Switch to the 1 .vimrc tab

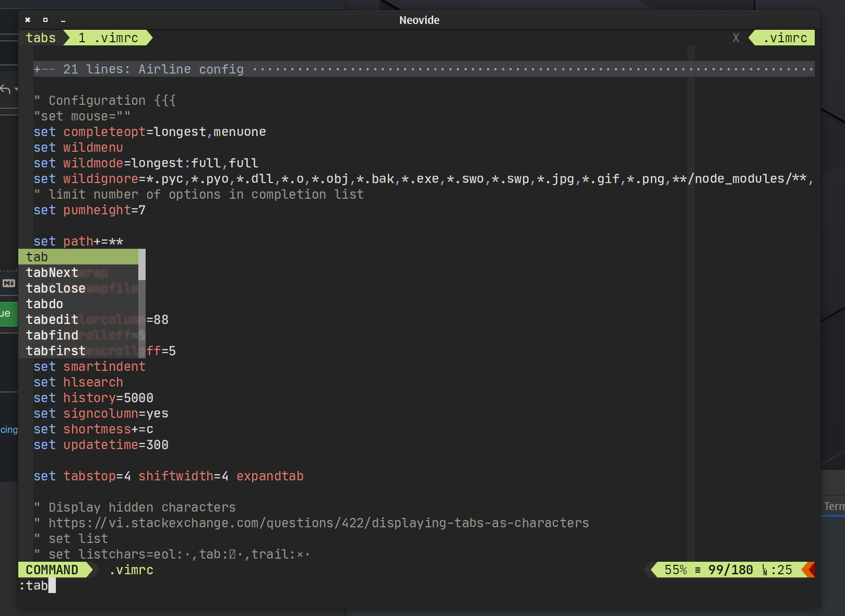click(108, 38)
